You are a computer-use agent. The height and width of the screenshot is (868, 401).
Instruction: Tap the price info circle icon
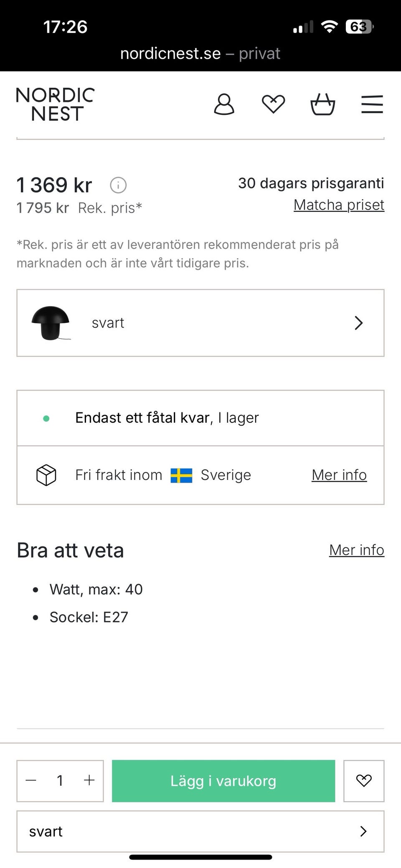[118, 185]
